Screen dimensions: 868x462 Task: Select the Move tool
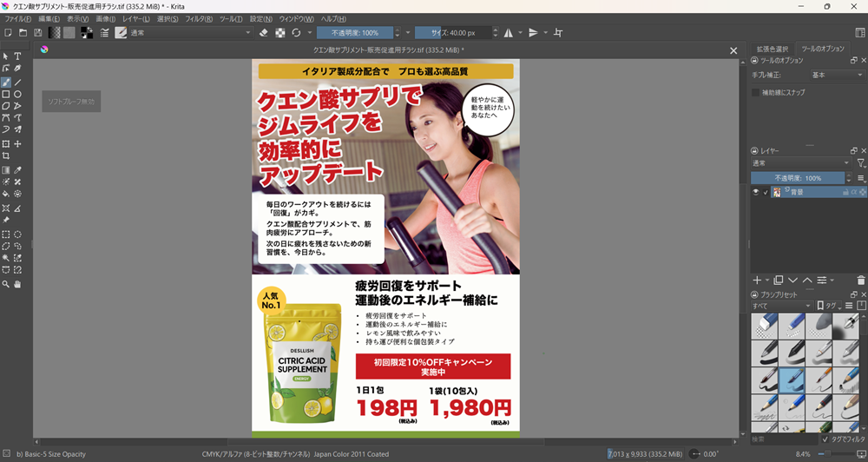(17, 144)
